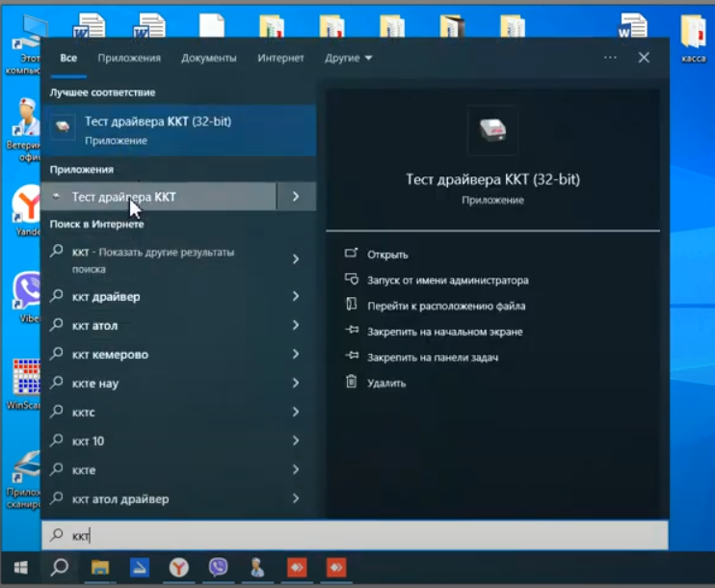Select the 'Интернет' search tab

280,58
